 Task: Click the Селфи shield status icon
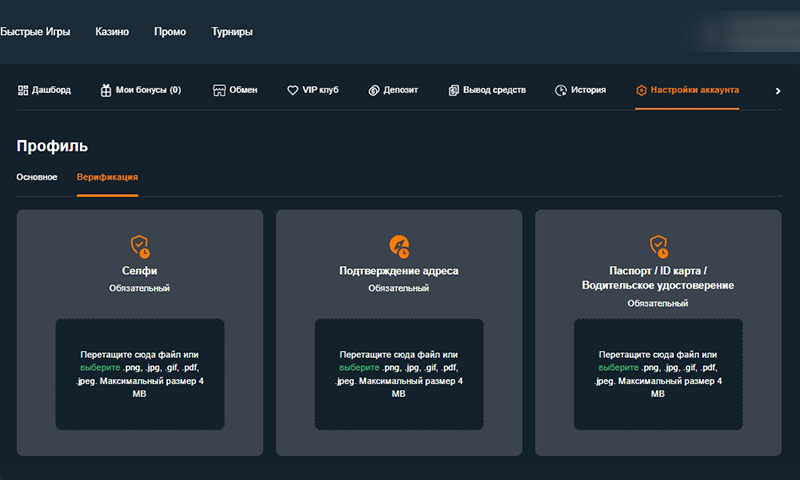click(x=140, y=245)
